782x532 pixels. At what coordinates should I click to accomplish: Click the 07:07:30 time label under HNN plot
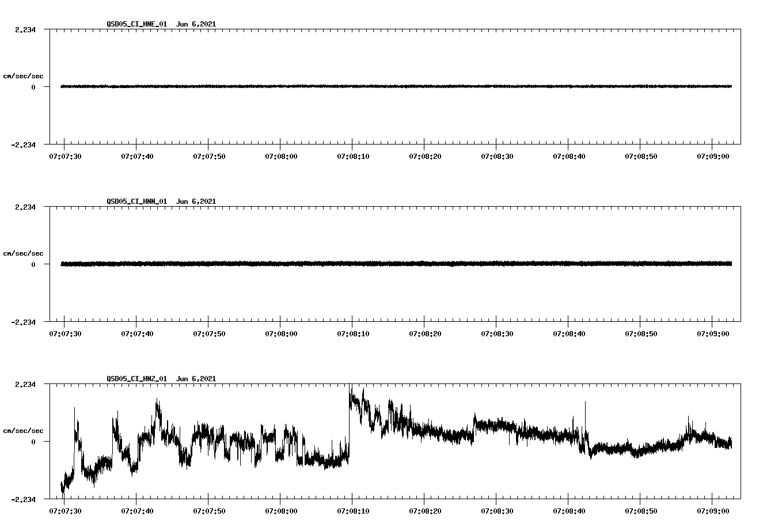(65, 334)
